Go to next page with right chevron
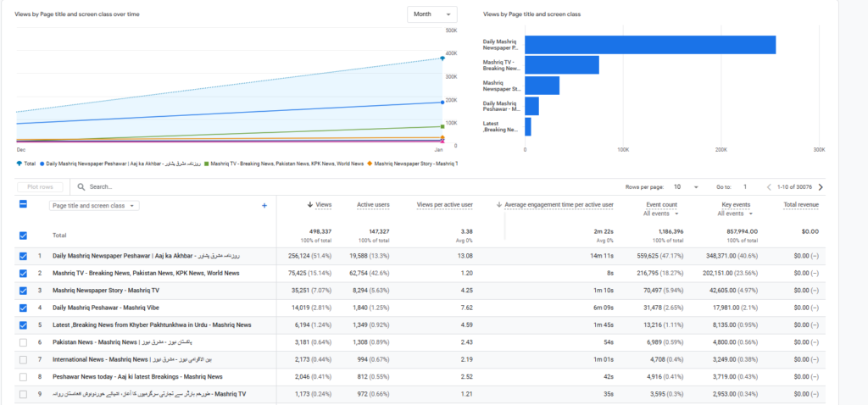Screen dimensions: 868x405 click(821, 186)
